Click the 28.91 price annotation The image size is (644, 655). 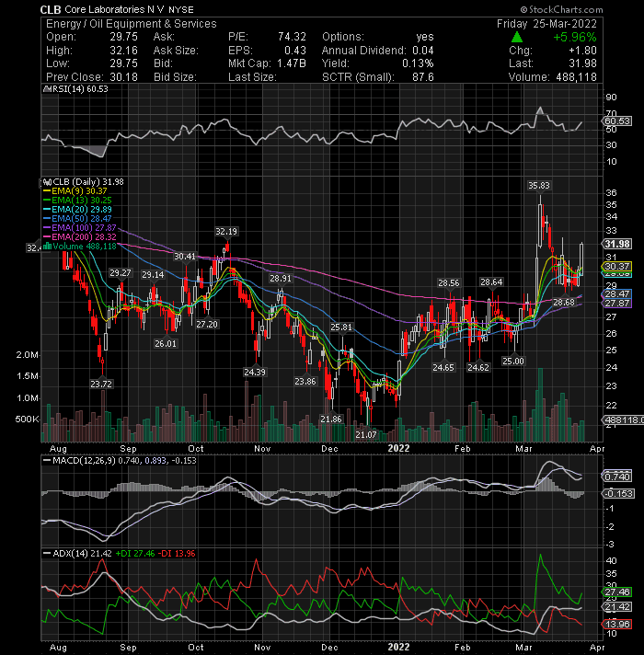pyautogui.click(x=281, y=279)
